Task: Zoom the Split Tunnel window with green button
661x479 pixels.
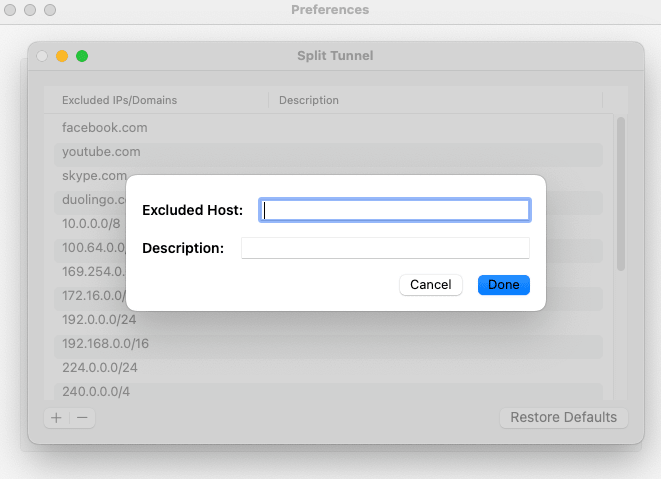Action: (82, 56)
